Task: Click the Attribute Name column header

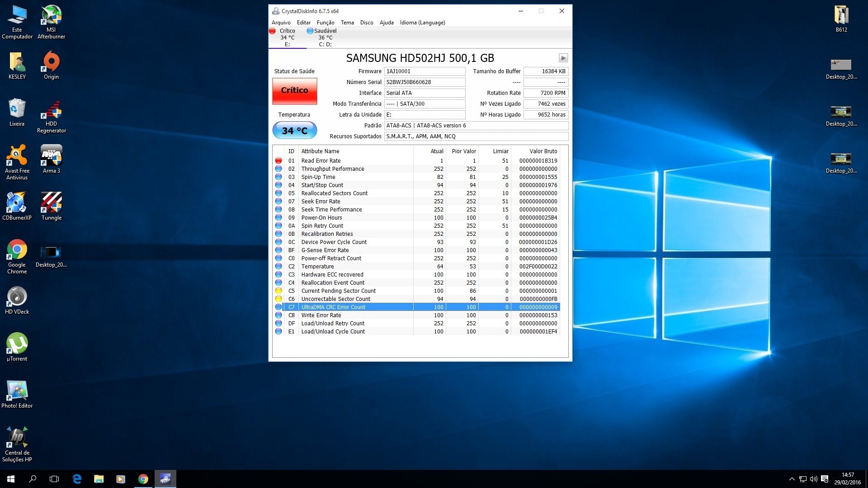Action: 355,151
